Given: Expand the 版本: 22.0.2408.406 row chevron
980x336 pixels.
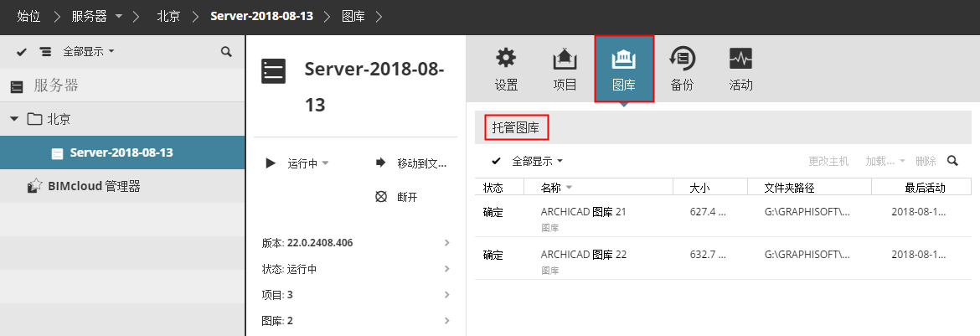Looking at the screenshot, I should (x=447, y=243).
